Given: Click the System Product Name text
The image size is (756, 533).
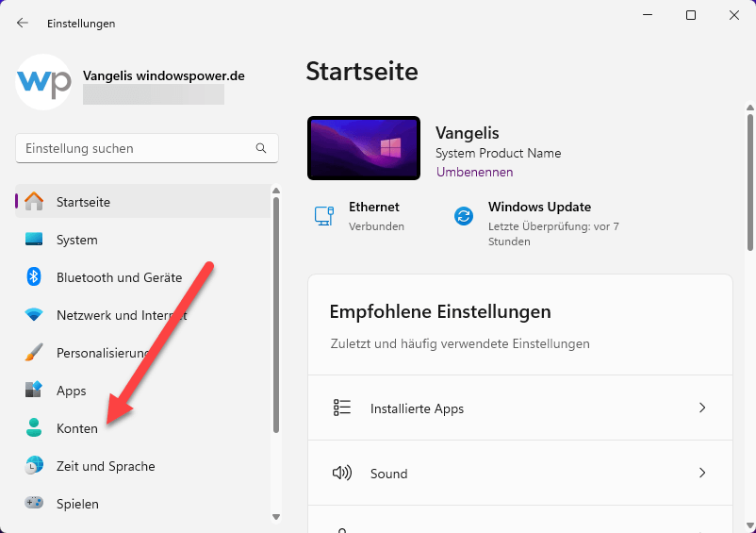Looking at the screenshot, I should tap(498, 153).
